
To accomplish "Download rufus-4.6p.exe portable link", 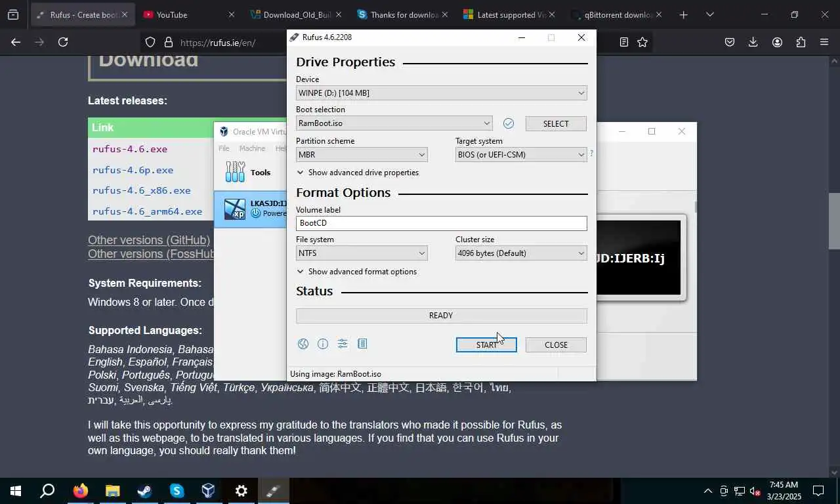I will (x=133, y=170).
